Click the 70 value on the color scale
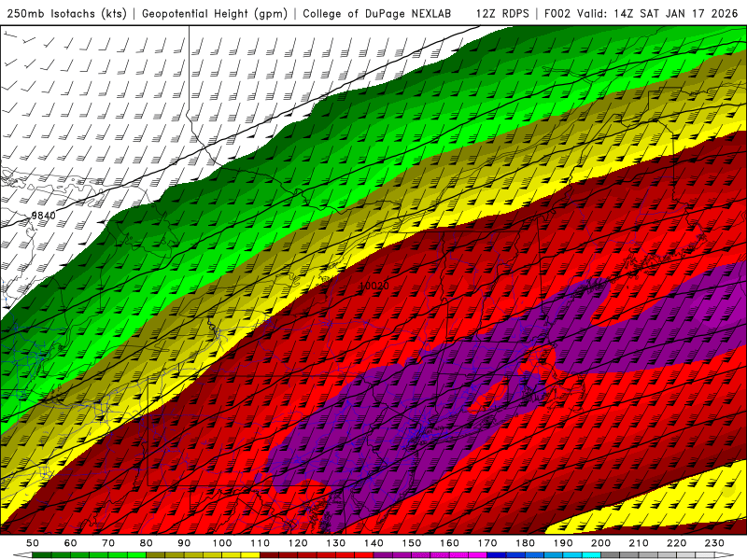Screen dimensions: 747x560 tap(108, 543)
